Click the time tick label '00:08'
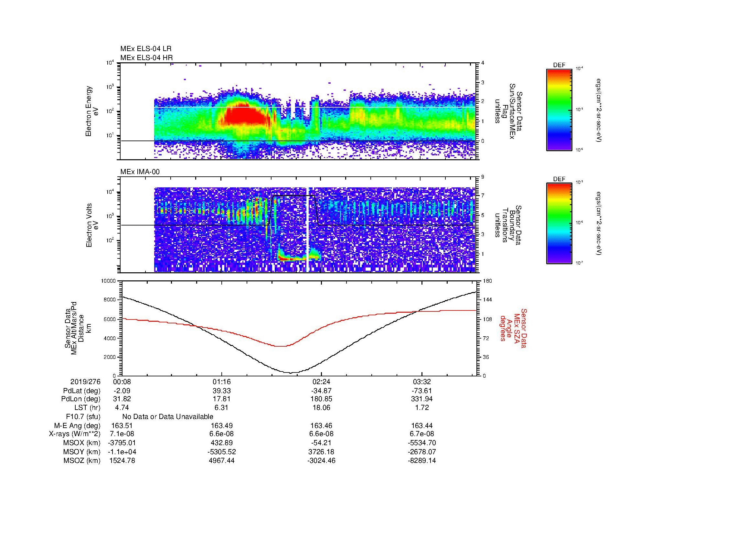Image resolution: width=756 pixels, height=534 pixels. coord(122,382)
